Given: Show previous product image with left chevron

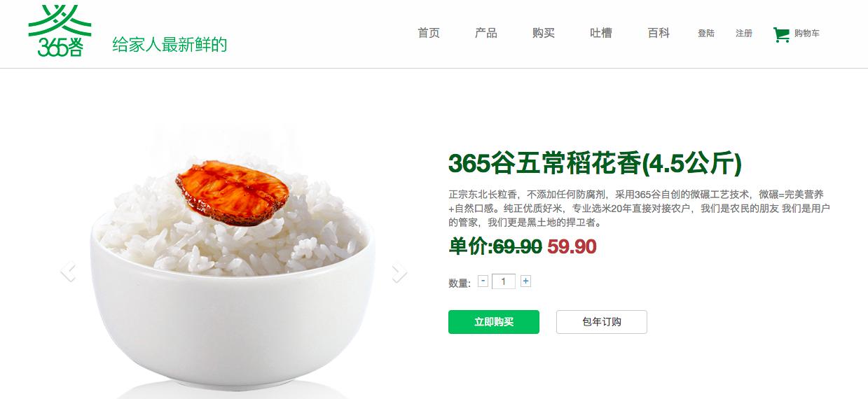Looking at the screenshot, I should (x=67, y=270).
